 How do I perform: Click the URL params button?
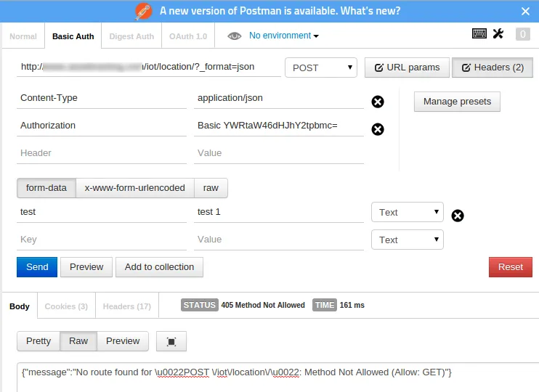407,68
